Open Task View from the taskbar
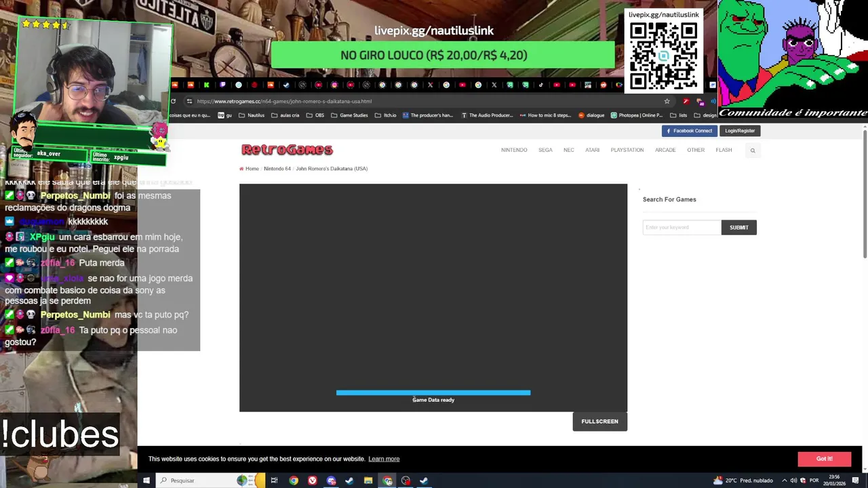This screenshot has width=868, height=488. point(274,481)
